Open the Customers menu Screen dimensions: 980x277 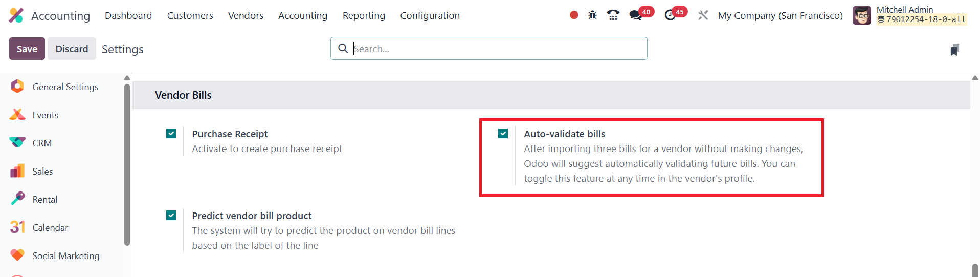coord(190,16)
